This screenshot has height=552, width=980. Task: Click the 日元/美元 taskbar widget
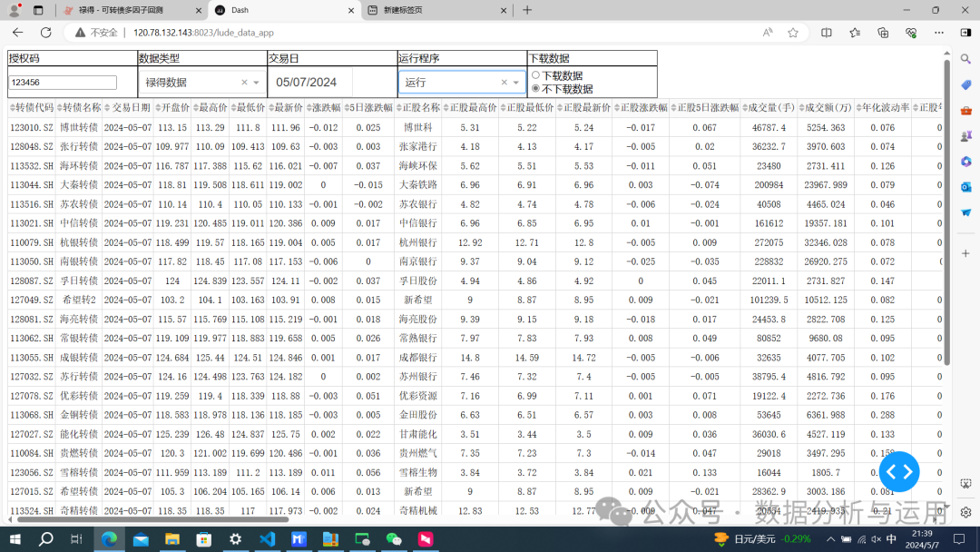[x=762, y=539]
